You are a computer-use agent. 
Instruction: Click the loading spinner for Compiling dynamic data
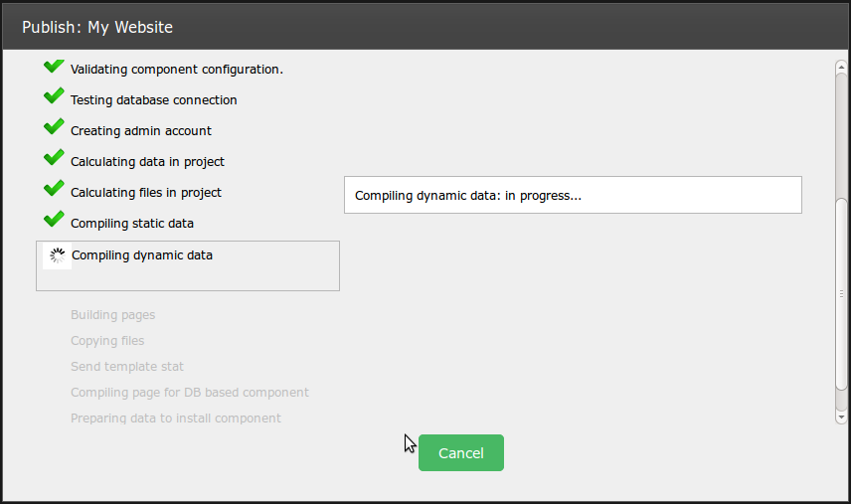pyautogui.click(x=58, y=255)
